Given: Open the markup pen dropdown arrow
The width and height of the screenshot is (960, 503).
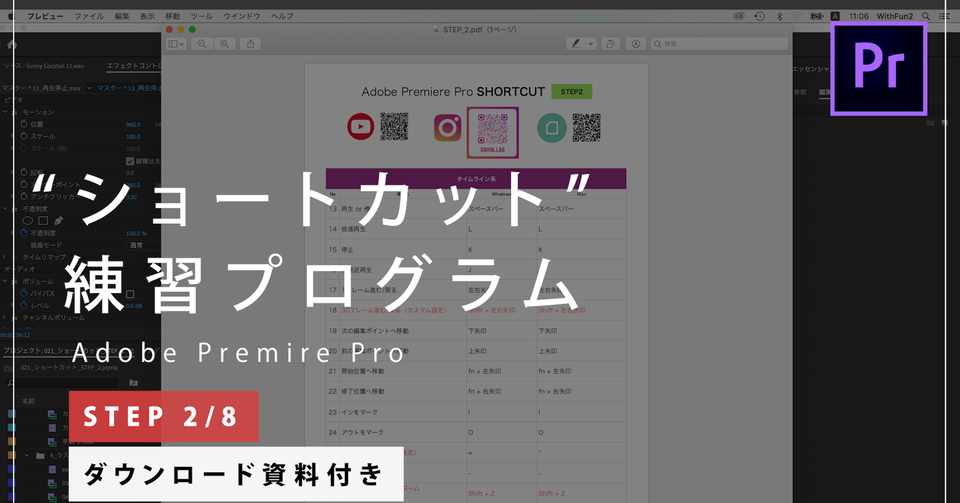Looking at the screenshot, I should (x=590, y=44).
